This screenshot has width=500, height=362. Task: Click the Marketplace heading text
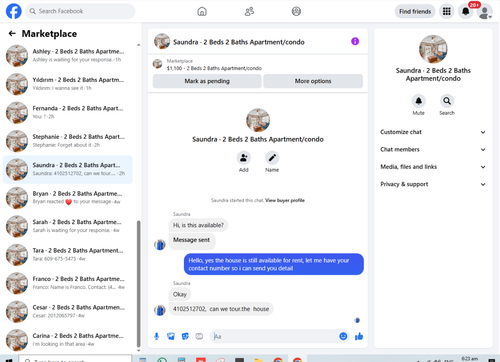pos(49,34)
